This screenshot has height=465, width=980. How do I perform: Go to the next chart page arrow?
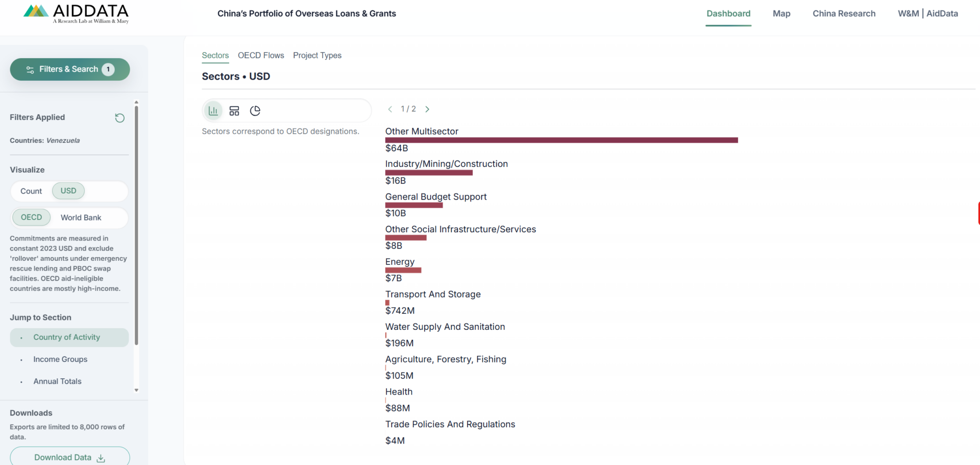click(x=427, y=109)
